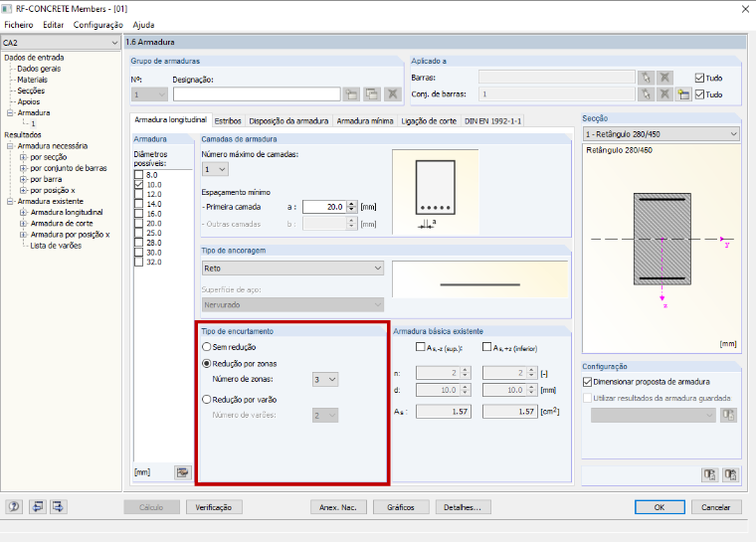Click the next window arrow icon

[58, 507]
